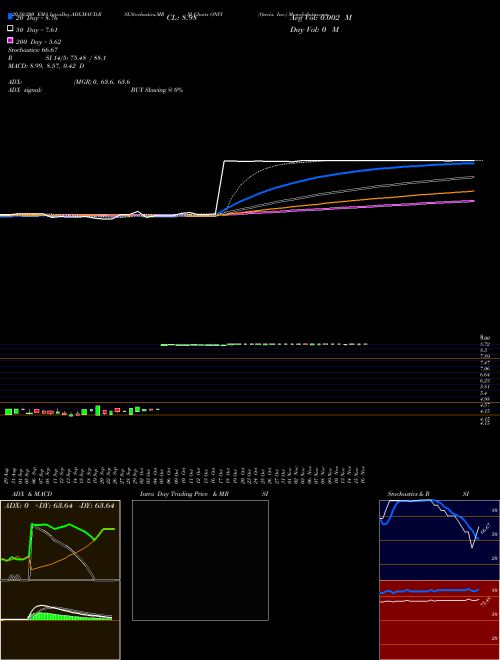Image resolution: width=500 pixels, height=660 pixels.
Task: Open the red RSI chart panel
Action: click(x=439, y=620)
